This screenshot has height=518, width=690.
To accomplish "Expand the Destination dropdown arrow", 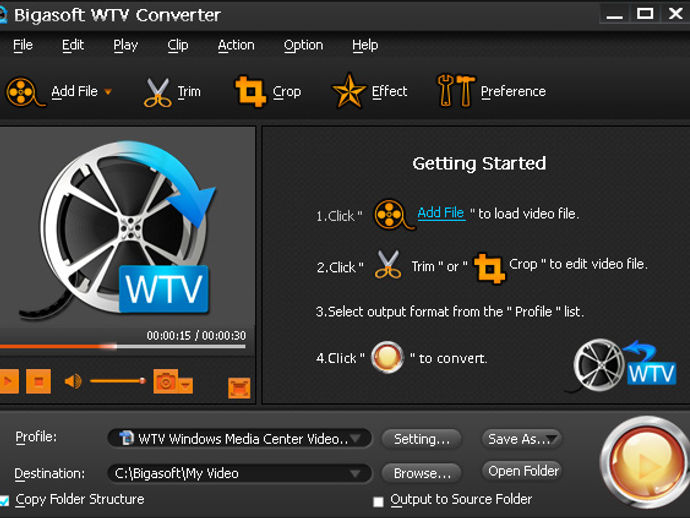I will [355, 474].
